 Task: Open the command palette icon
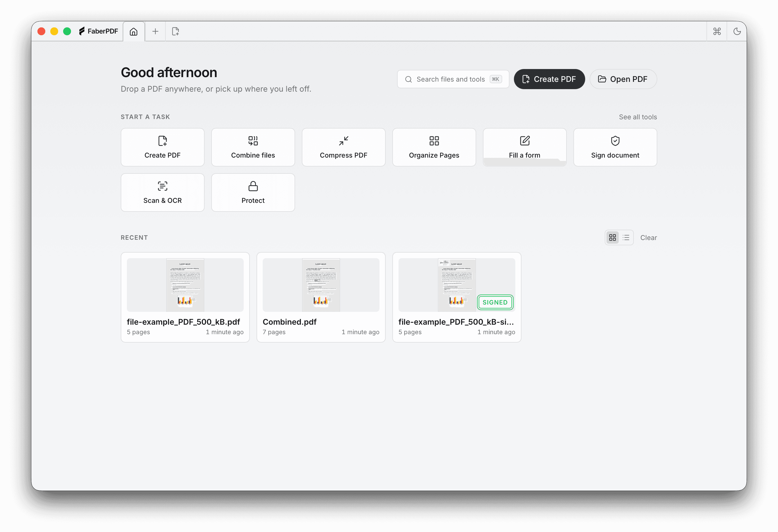(717, 32)
